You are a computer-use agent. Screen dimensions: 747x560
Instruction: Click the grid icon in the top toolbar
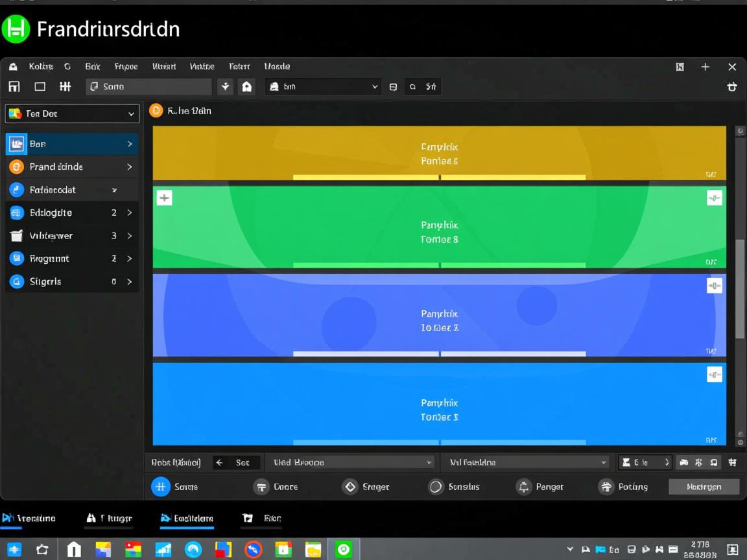[65, 86]
